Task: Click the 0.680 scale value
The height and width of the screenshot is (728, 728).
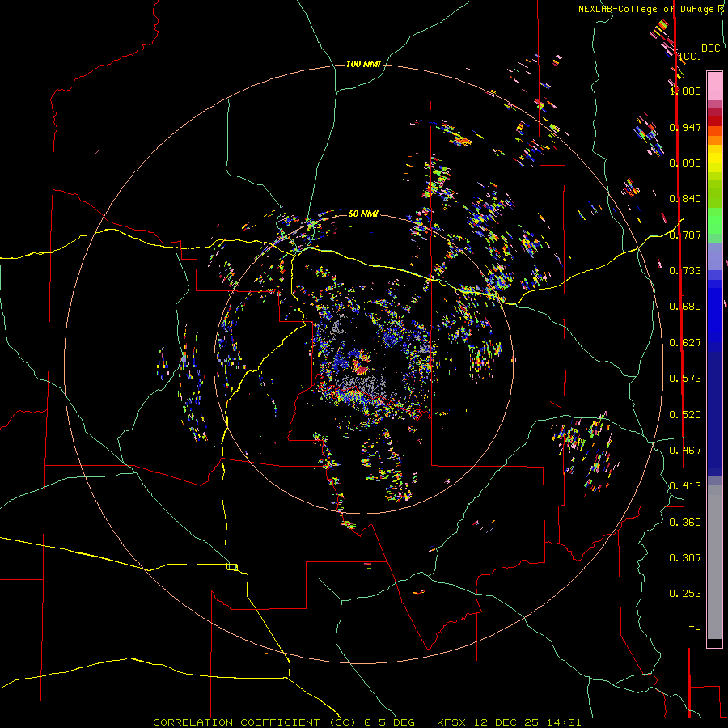Action: (x=686, y=307)
